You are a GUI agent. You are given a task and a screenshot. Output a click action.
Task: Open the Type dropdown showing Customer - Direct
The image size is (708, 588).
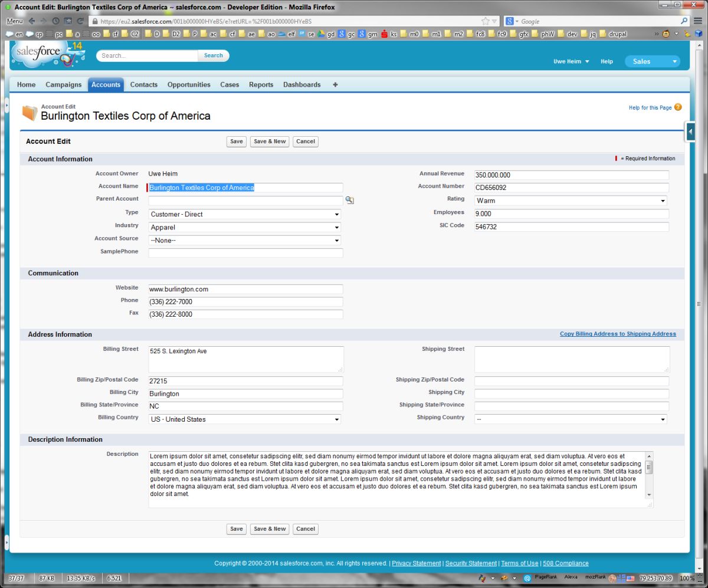(x=244, y=214)
